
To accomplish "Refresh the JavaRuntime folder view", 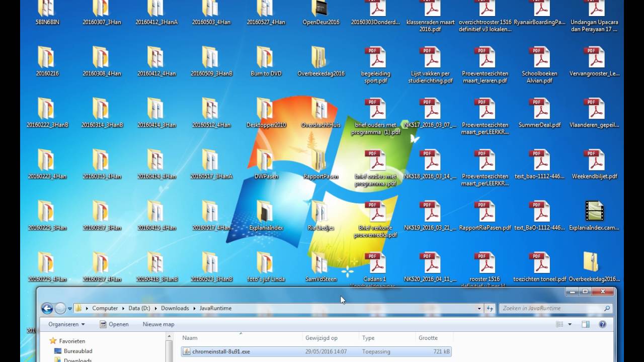I will coord(490,308).
